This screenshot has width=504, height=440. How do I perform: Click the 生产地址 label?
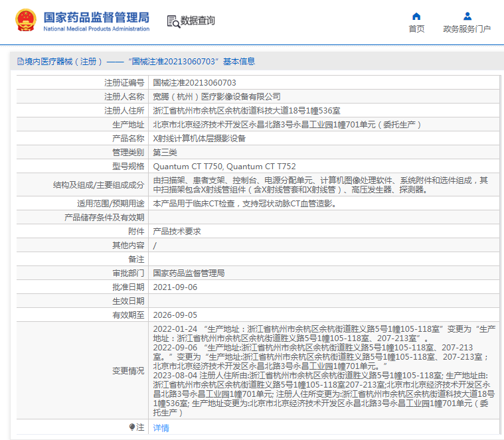tap(128, 125)
